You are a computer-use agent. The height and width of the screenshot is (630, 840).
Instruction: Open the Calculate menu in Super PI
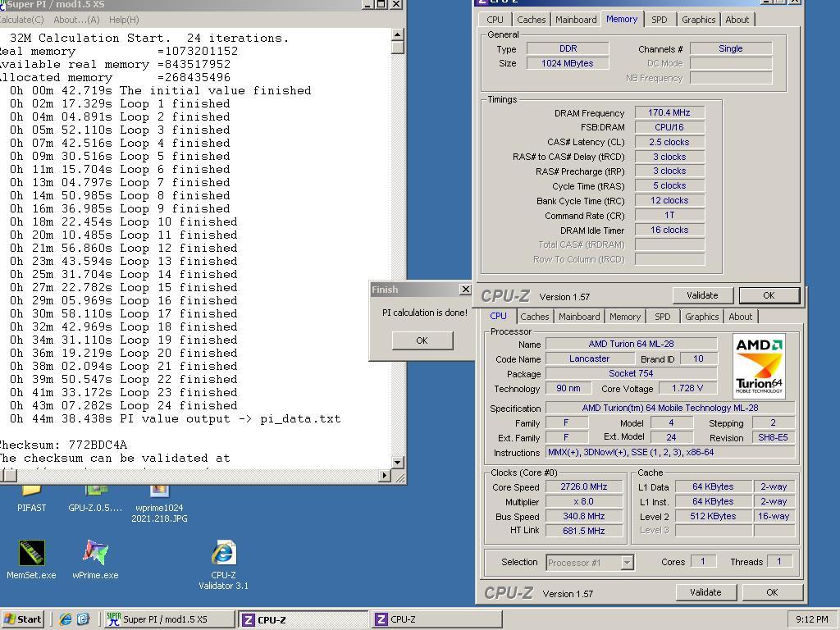[x=21, y=20]
